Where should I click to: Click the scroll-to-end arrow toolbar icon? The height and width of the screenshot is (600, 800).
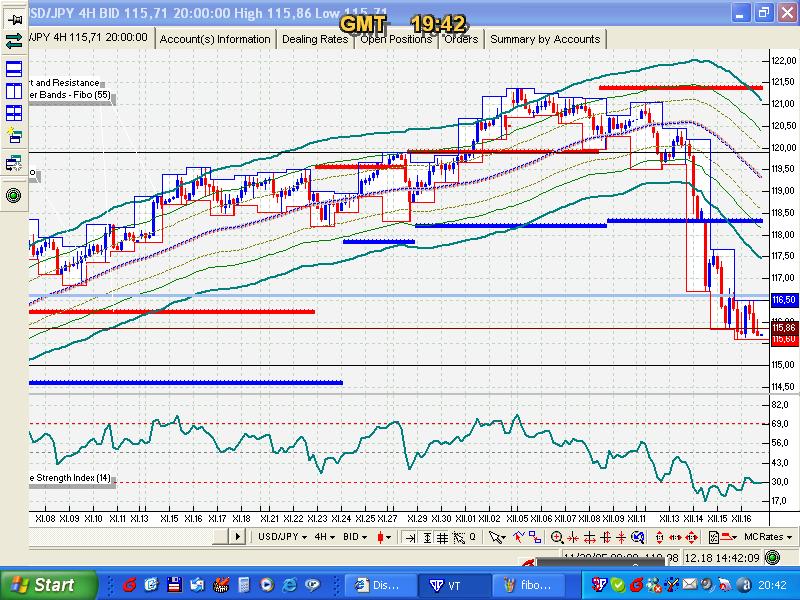410,537
